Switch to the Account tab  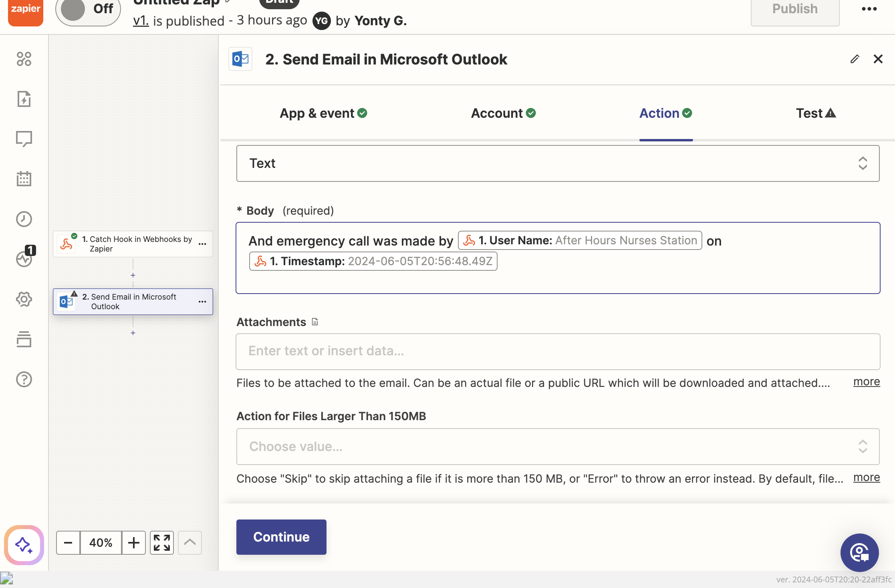point(503,113)
